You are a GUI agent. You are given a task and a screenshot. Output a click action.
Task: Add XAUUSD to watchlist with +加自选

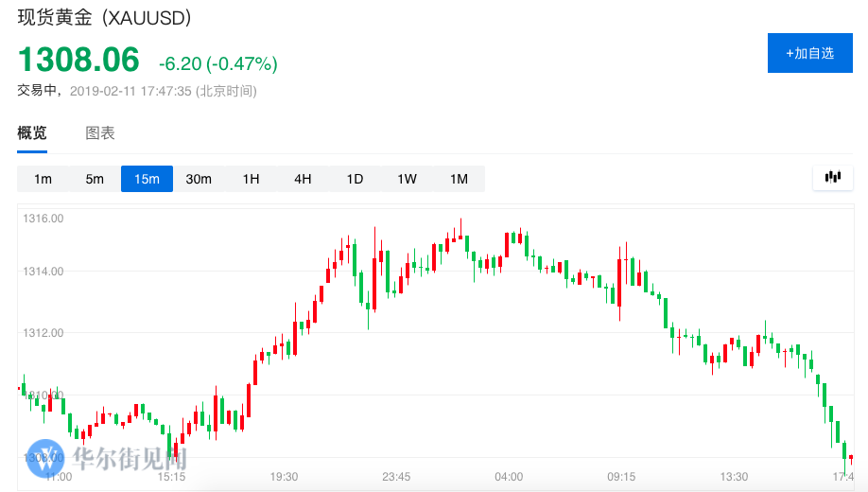point(810,53)
